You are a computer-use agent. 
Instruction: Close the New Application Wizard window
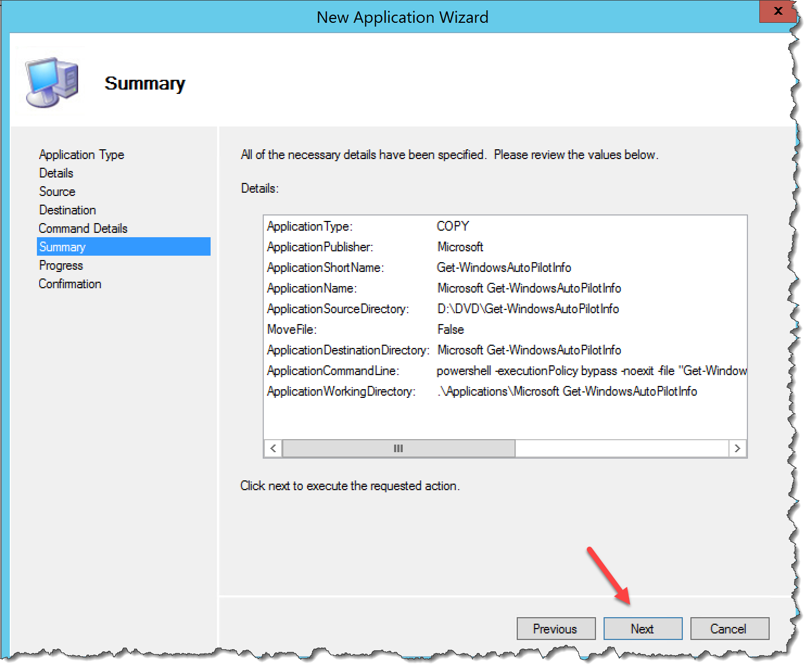pos(778,11)
